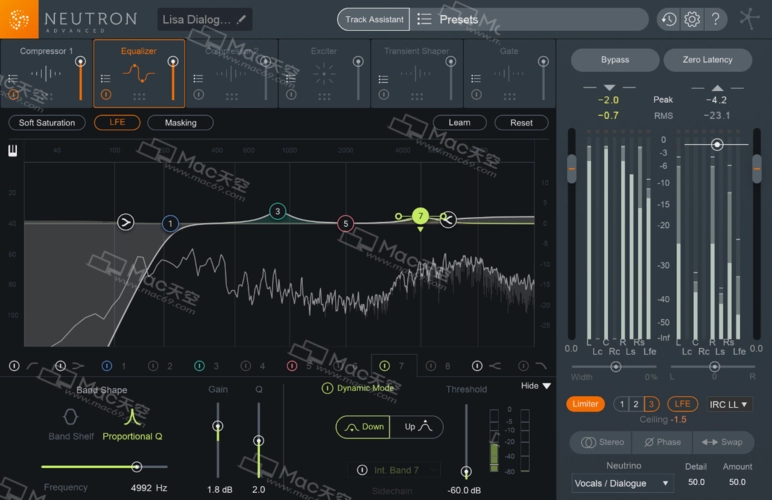Toggle the piano keyboard scale icon
The width and height of the screenshot is (772, 500).
(13, 151)
